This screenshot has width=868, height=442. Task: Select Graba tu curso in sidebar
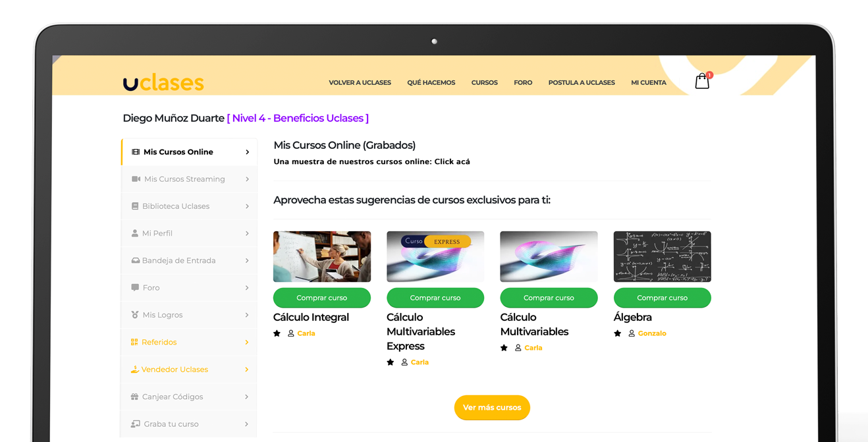(190, 424)
